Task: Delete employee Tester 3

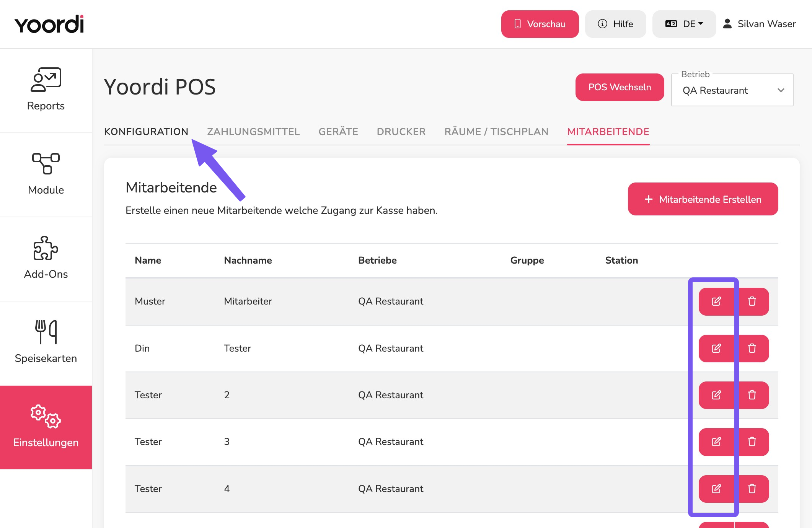Action: point(752,442)
